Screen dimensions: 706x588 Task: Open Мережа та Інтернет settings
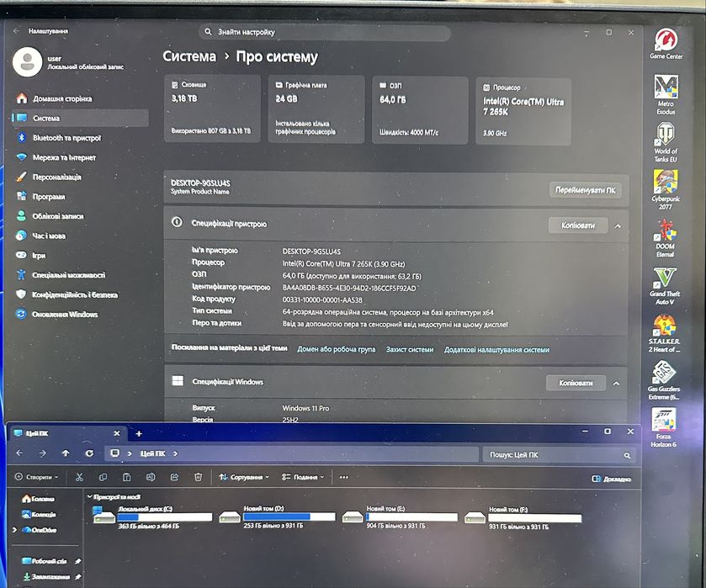click(80, 157)
